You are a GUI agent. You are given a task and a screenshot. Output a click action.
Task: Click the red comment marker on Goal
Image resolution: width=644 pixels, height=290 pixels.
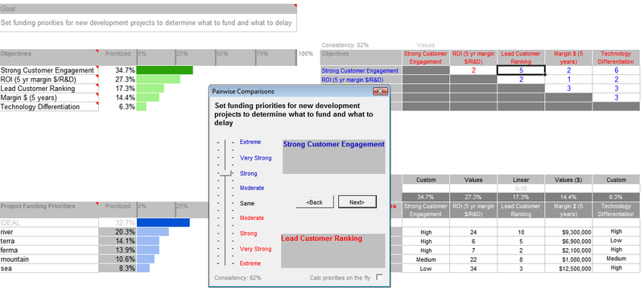coord(295,6)
